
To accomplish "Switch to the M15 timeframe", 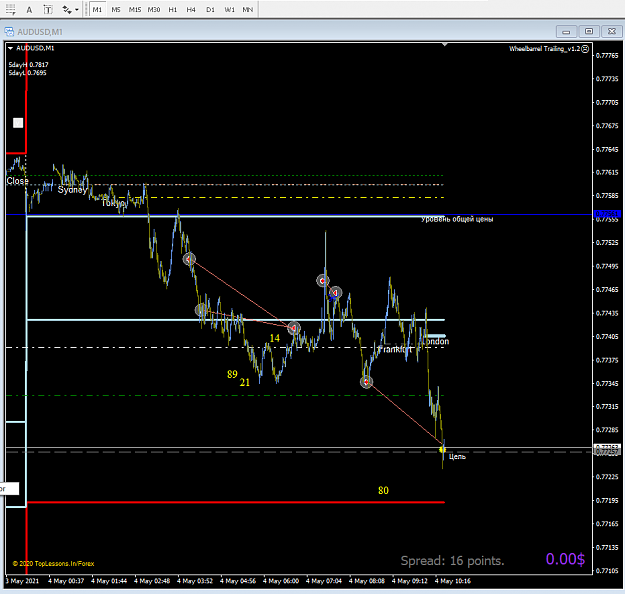I will tap(135, 10).
